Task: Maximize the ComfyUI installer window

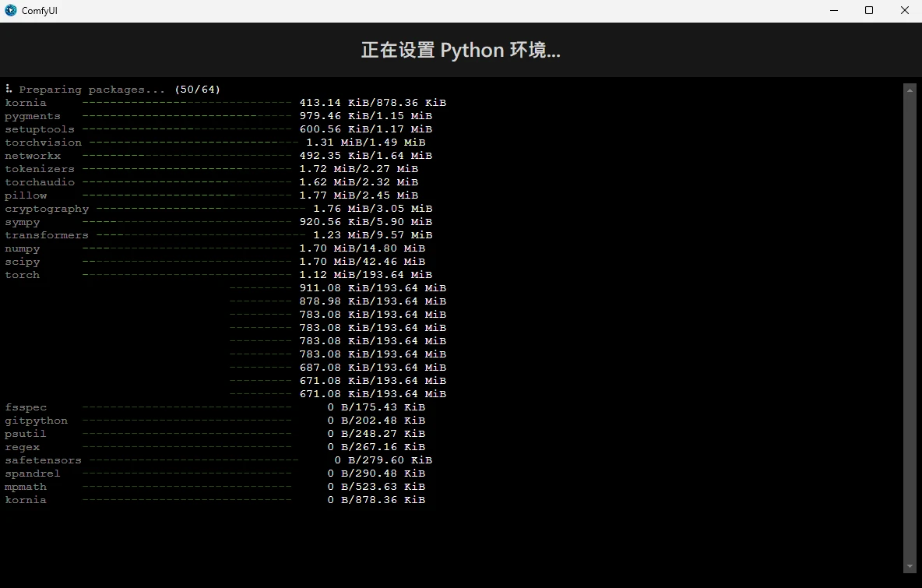Action: 869,11
